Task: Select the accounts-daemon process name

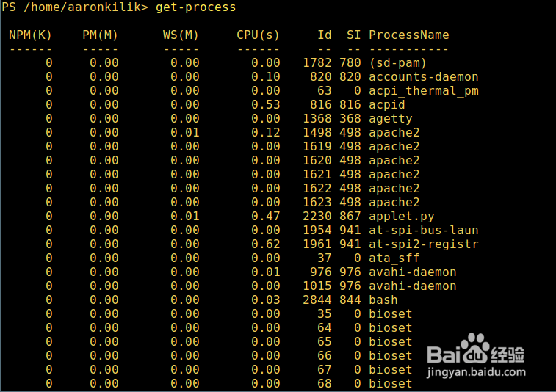Action: pyautogui.click(x=423, y=77)
